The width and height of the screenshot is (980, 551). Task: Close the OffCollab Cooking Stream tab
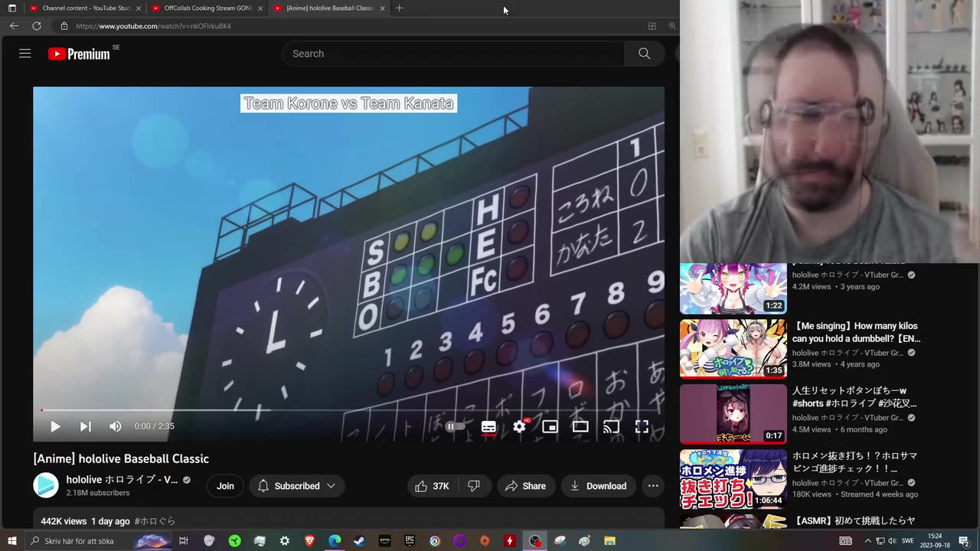[260, 8]
